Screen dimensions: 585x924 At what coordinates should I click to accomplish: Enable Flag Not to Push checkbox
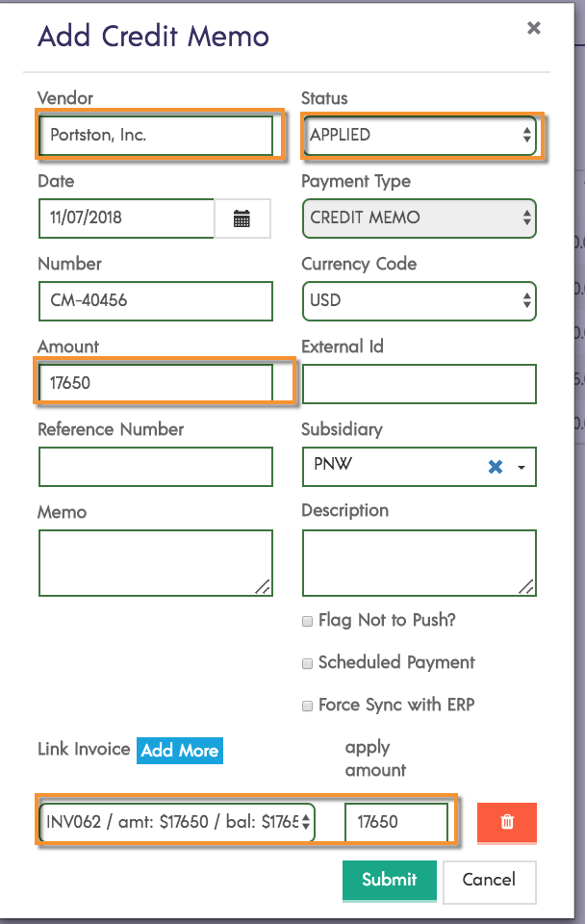coord(308,622)
